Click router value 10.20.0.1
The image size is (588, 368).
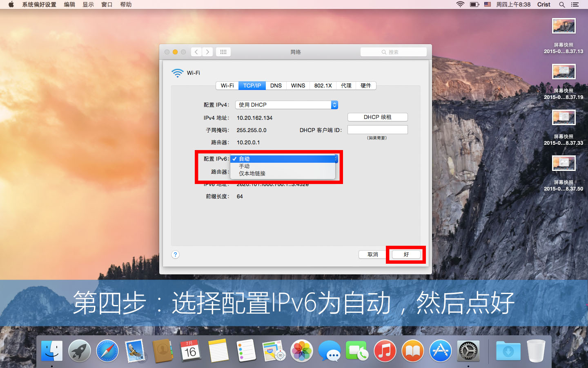[x=248, y=142]
